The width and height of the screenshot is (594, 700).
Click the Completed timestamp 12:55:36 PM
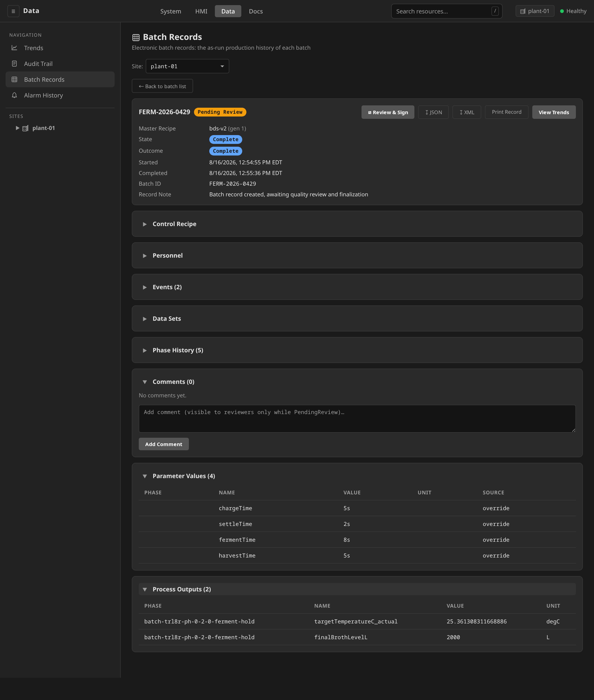(x=245, y=173)
